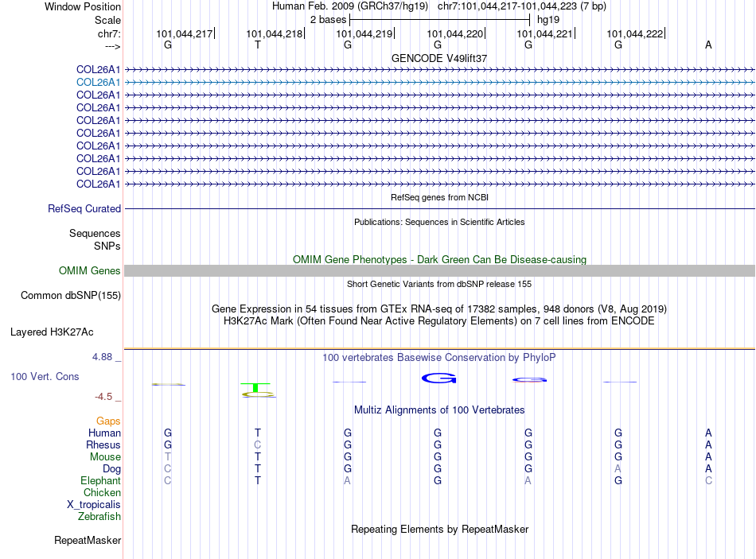This screenshot has width=756, height=559.
Task: Click the 4.88 upper scale value
Action: (102, 357)
